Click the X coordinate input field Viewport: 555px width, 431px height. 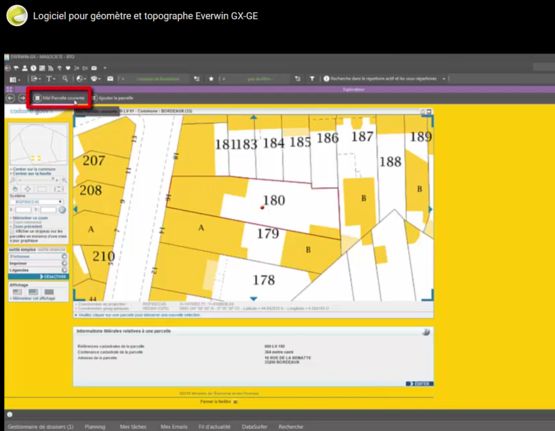(x=23, y=210)
